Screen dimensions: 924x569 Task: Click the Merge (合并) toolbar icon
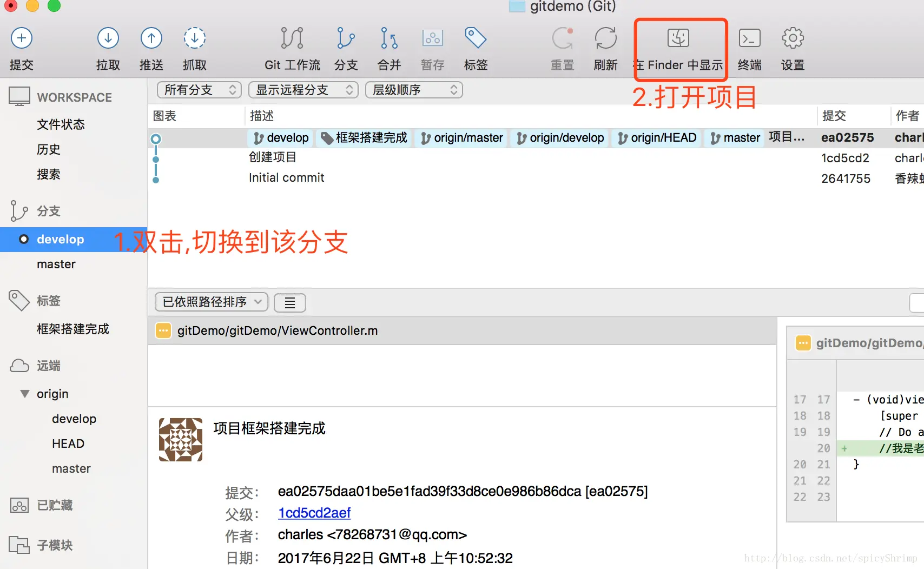click(389, 38)
